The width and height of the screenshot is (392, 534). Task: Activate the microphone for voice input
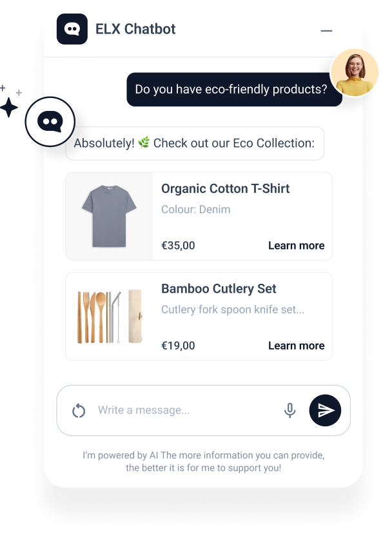tap(290, 410)
